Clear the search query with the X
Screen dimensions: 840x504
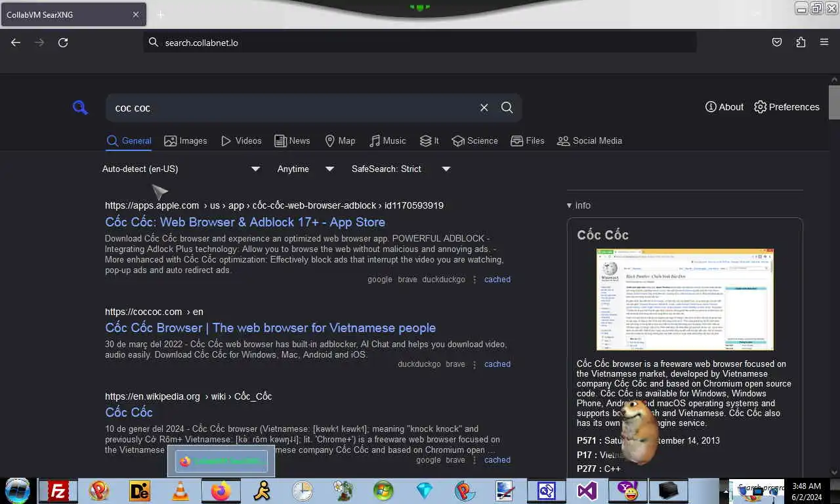click(x=484, y=108)
